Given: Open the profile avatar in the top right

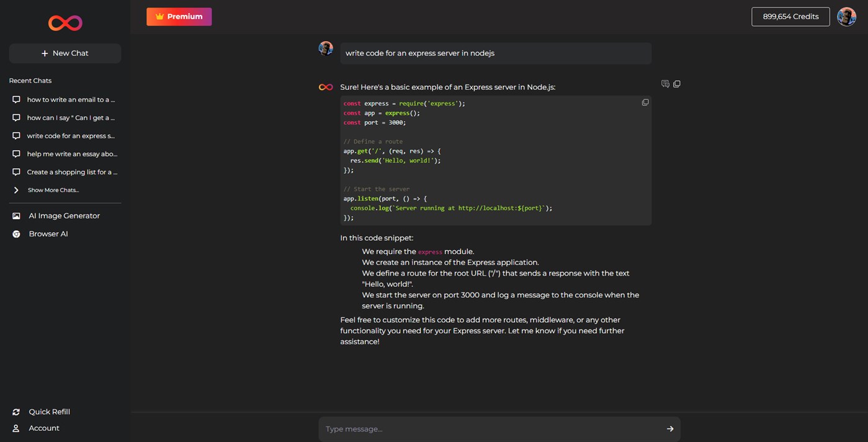Looking at the screenshot, I should coord(846,17).
